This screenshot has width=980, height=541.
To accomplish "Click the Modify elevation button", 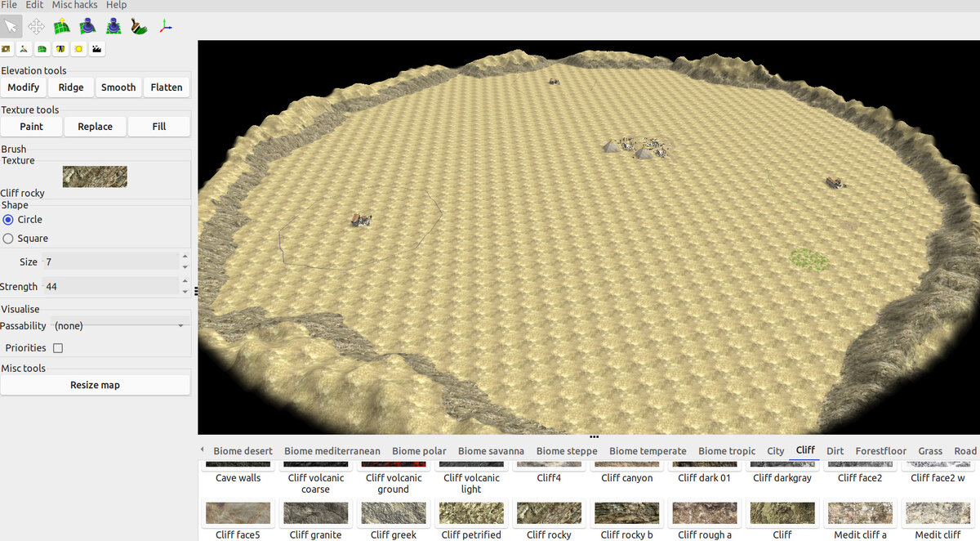I will click(x=24, y=87).
